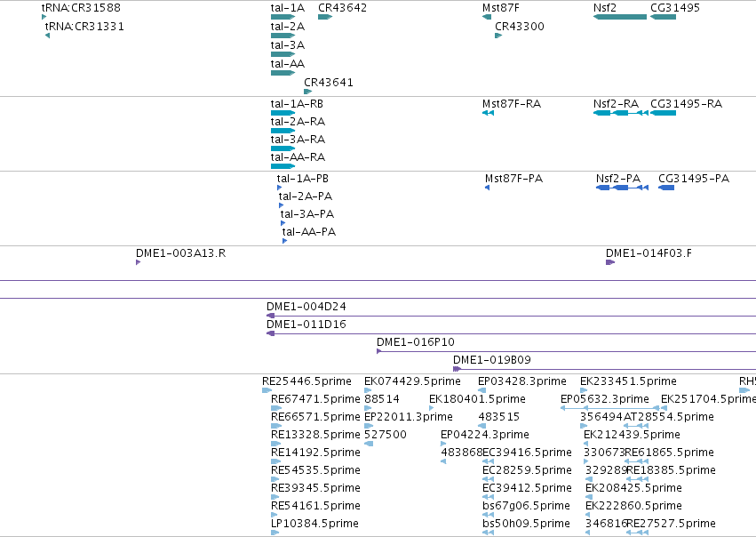Screen dimensions: 756x537
Task: Click the RE54535.5prime EST glyph
Action: point(275,479)
